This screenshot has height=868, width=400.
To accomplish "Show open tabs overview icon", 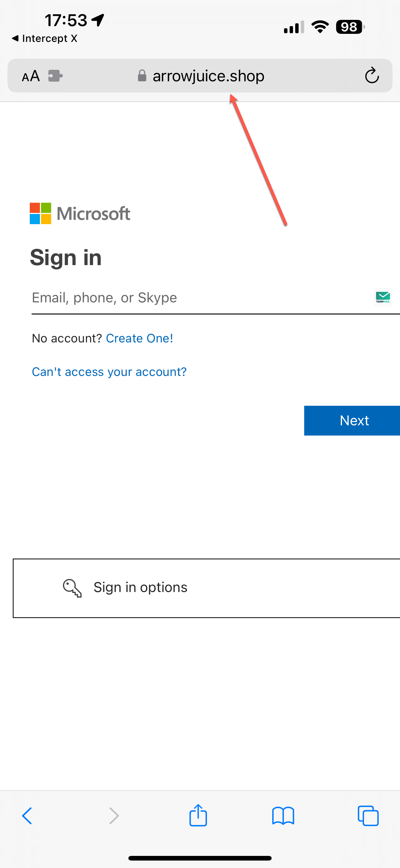I will tap(368, 816).
